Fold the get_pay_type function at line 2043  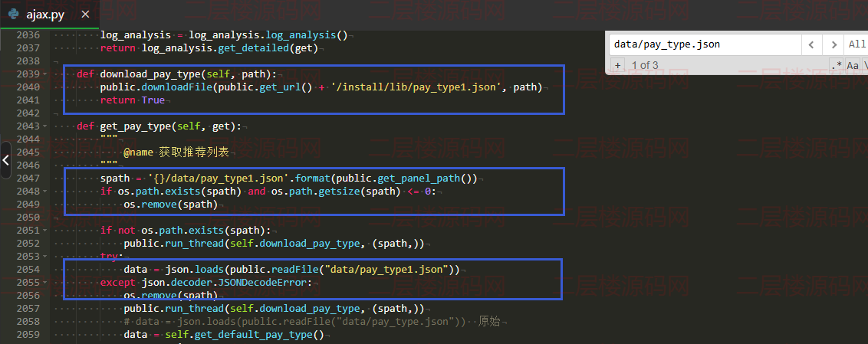tap(44, 126)
